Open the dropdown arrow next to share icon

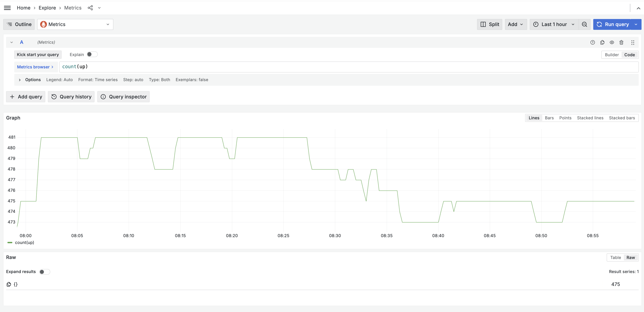(x=99, y=8)
